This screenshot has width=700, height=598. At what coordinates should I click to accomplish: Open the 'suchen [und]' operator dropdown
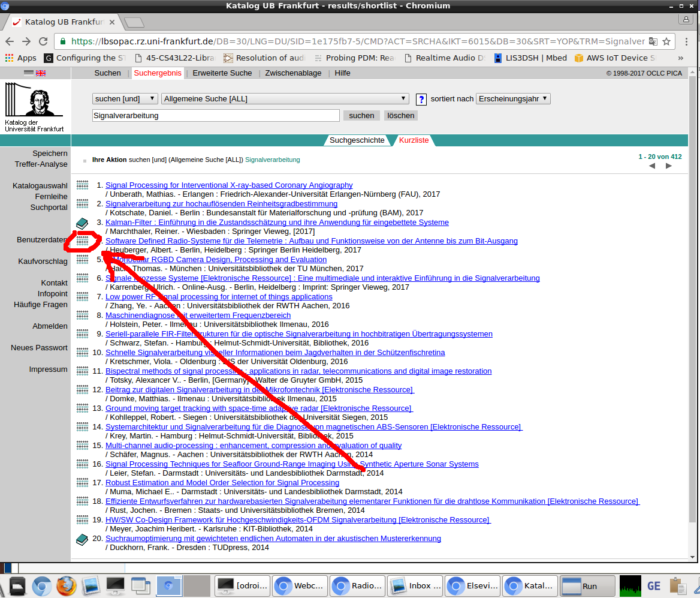click(125, 99)
